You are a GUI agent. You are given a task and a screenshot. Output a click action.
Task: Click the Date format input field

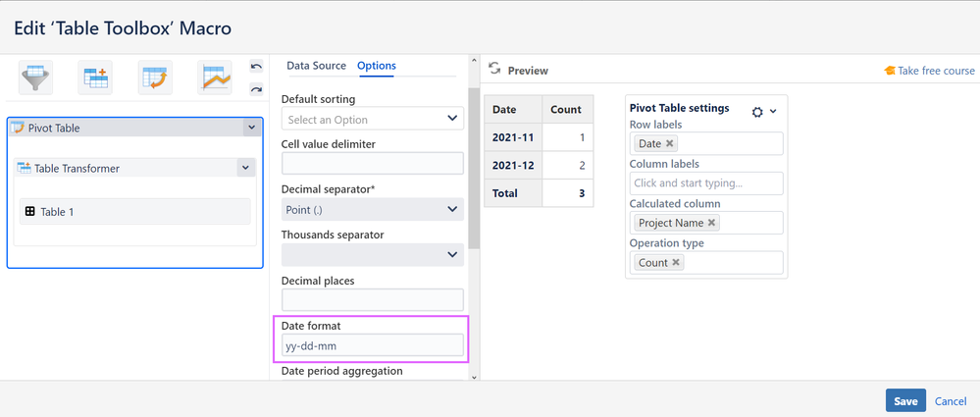coord(372,345)
